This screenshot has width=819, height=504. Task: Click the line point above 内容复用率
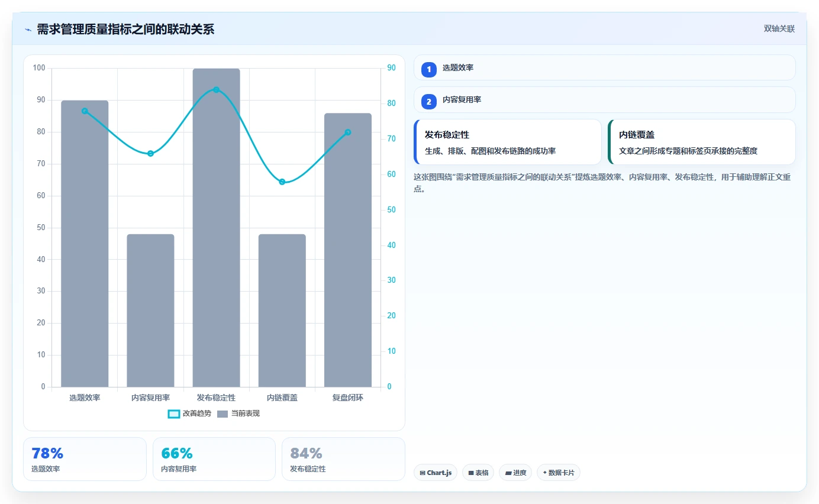click(150, 153)
